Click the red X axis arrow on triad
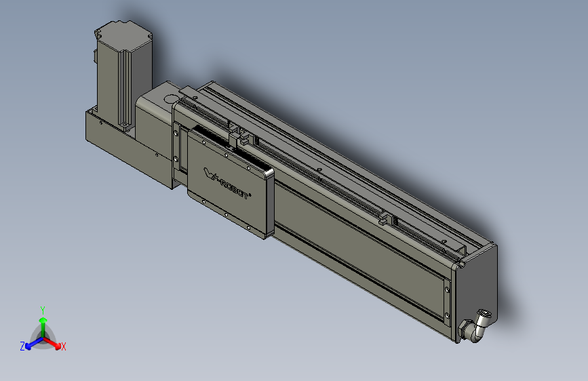The height and width of the screenshot is (381, 588). [x=52, y=343]
